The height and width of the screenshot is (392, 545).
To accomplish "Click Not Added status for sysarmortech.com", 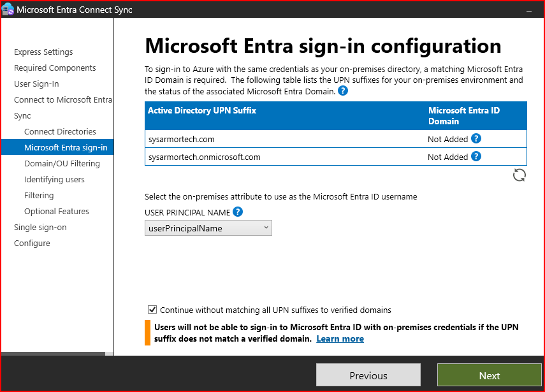I will [447, 140].
